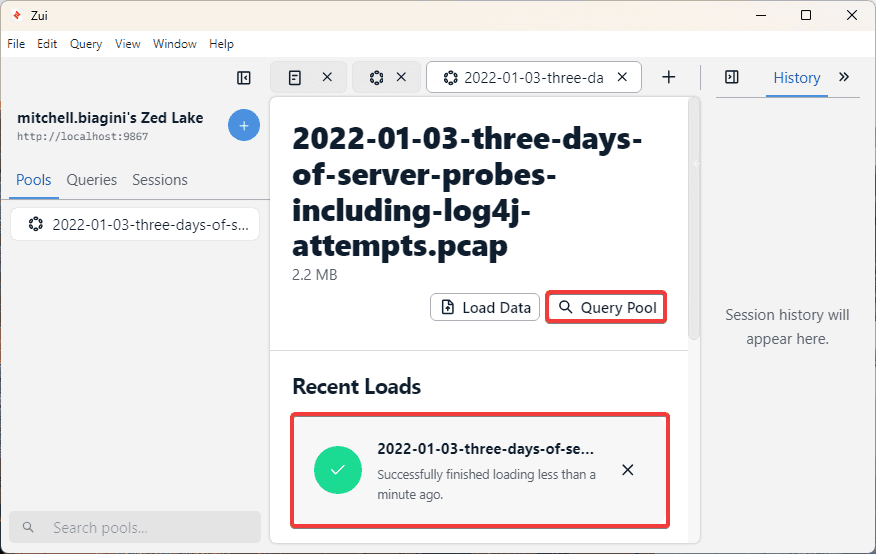This screenshot has height=554, width=876.
Task: Minimize the Zui window
Action: pos(761,15)
